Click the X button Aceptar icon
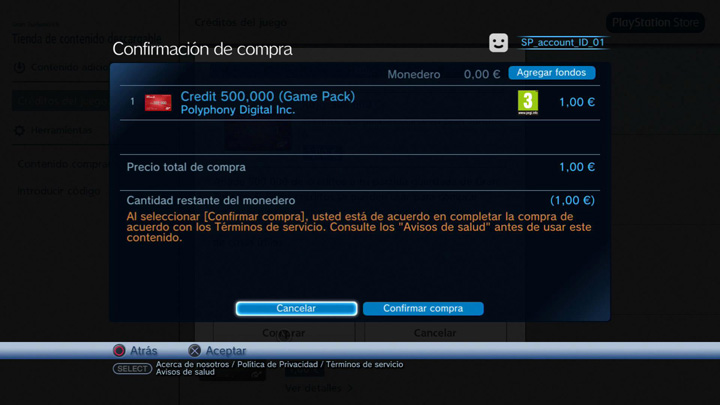720x405 pixels. pyautogui.click(x=194, y=350)
